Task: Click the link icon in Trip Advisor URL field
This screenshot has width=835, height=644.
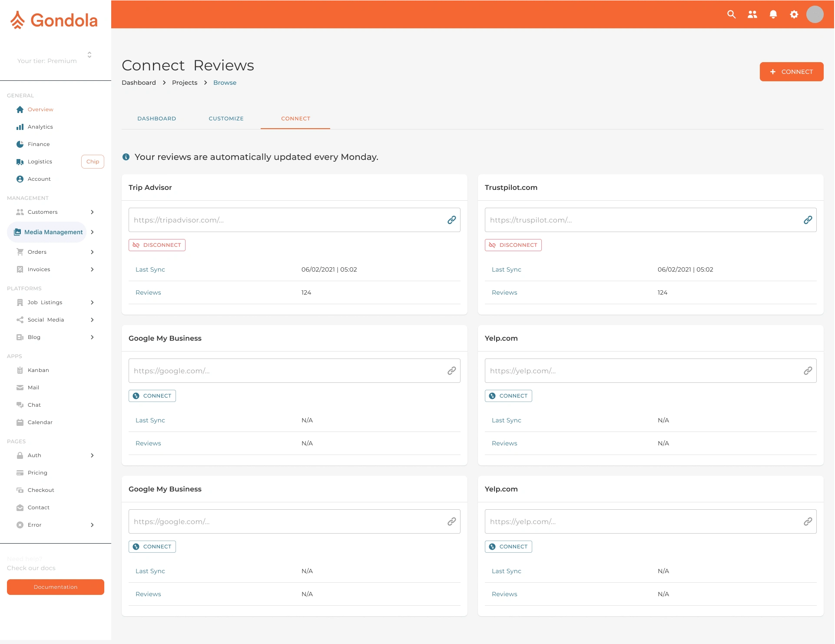Action: click(x=452, y=220)
